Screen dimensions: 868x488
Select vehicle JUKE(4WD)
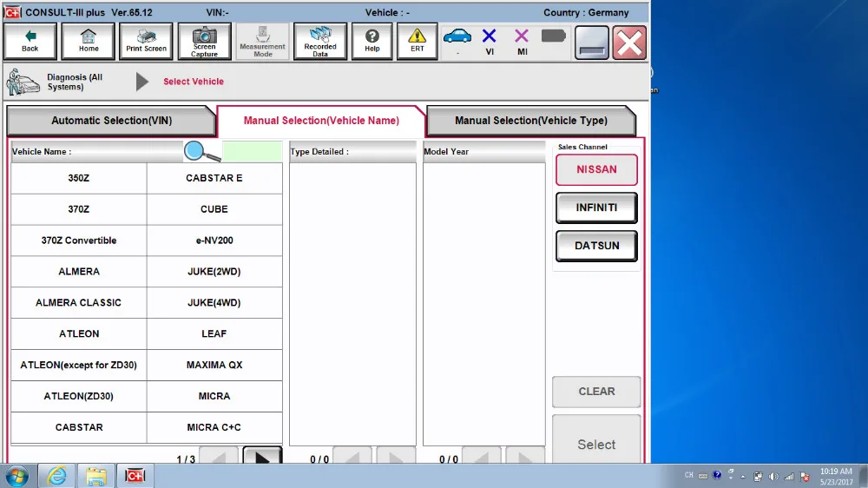point(214,302)
